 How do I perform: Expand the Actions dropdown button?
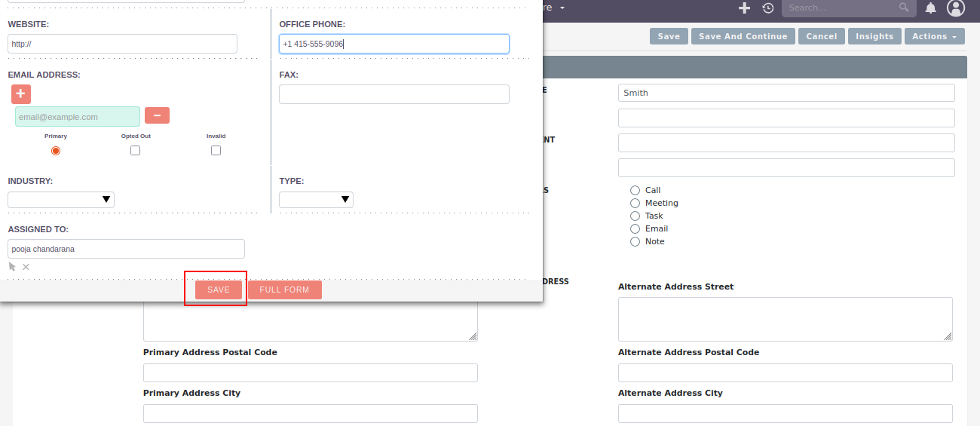pyautogui.click(x=935, y=36)
